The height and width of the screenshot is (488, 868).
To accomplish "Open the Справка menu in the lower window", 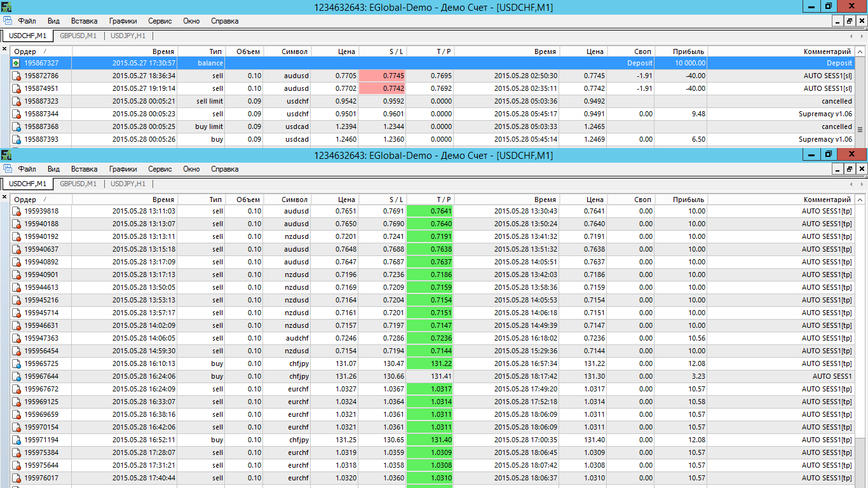I will point(224,169).
